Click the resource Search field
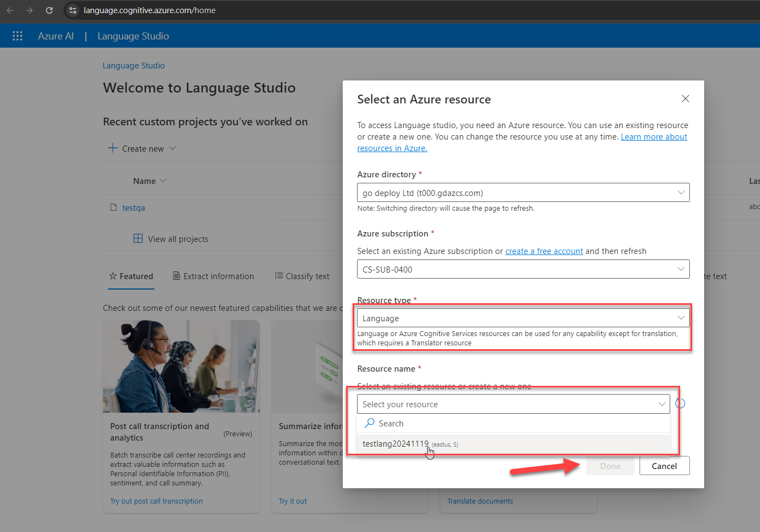 [x=513, y=423]
